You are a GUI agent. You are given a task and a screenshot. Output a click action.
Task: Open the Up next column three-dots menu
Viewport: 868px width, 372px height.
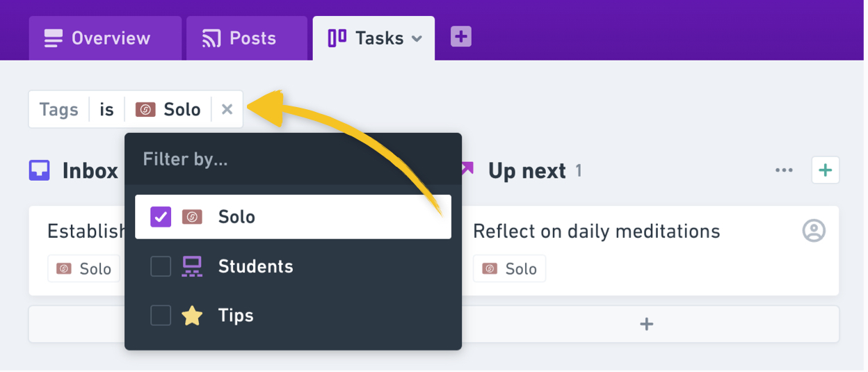pos(784,170)
